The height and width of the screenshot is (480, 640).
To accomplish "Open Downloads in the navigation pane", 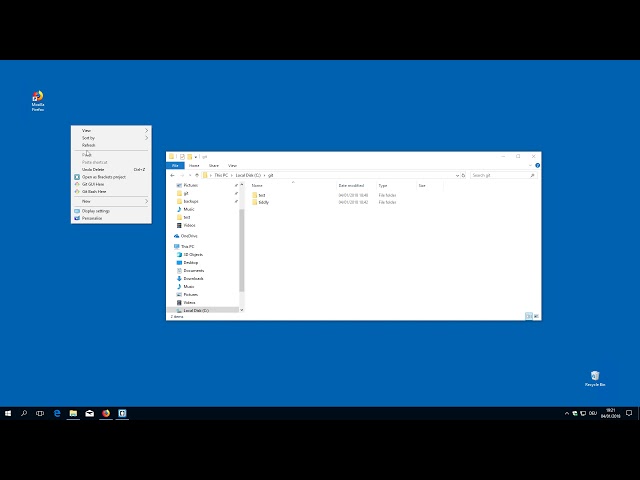I will [x=190, y=278].
